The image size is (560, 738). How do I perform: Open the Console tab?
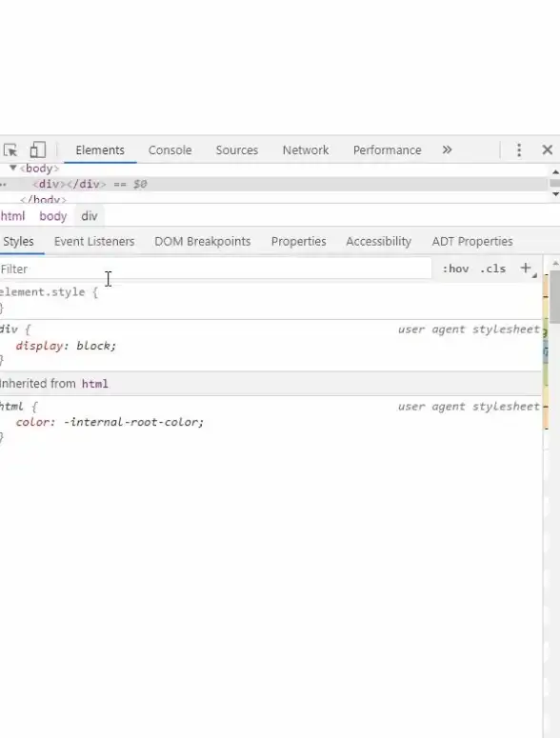coord(170,150)
